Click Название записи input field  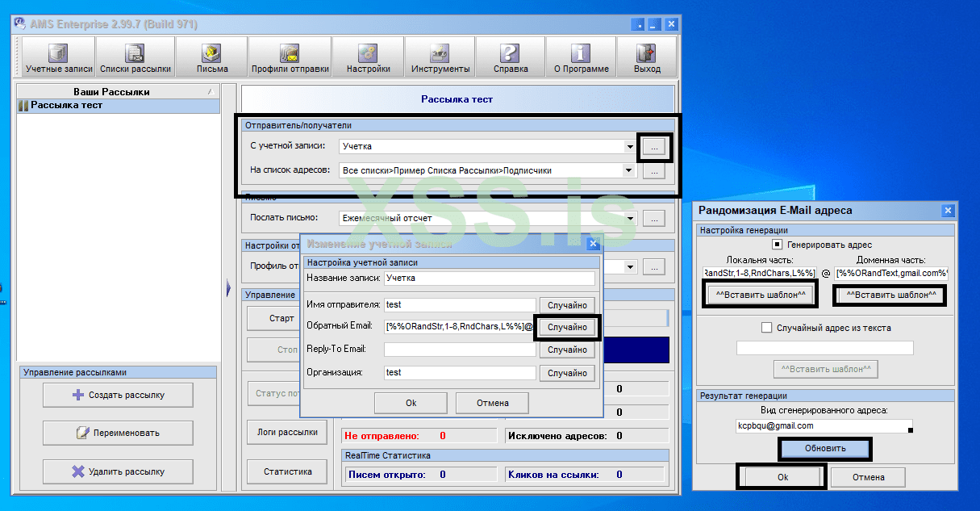489,278
